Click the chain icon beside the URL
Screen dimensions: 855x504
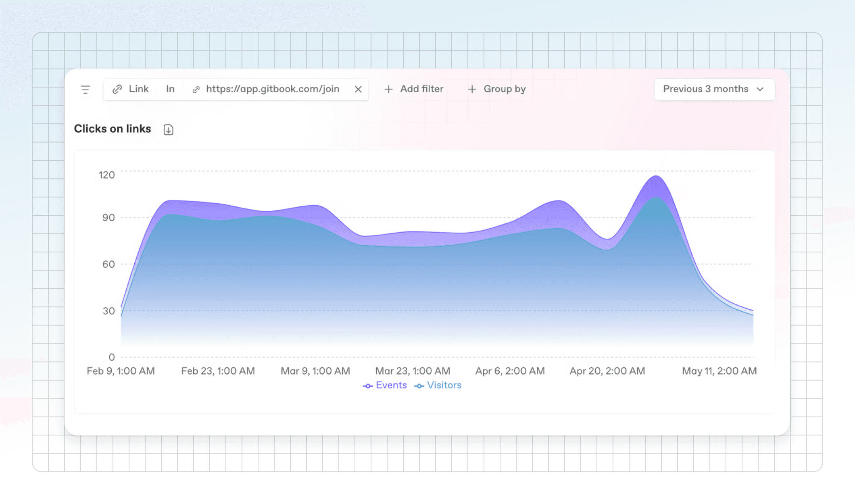click(x=196, y=90)
